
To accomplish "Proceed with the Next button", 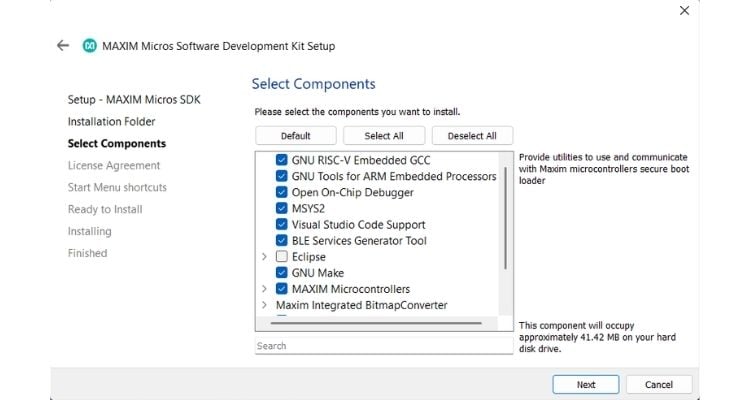I will (585, 385).
